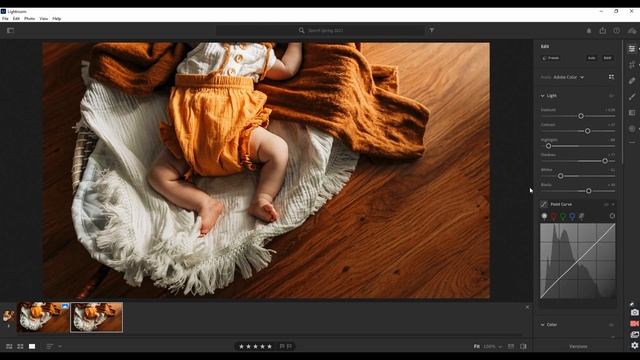The image size is (640, 360).
Task: Open the Point Curve options chevron
Action: click(x=613, y=204)
